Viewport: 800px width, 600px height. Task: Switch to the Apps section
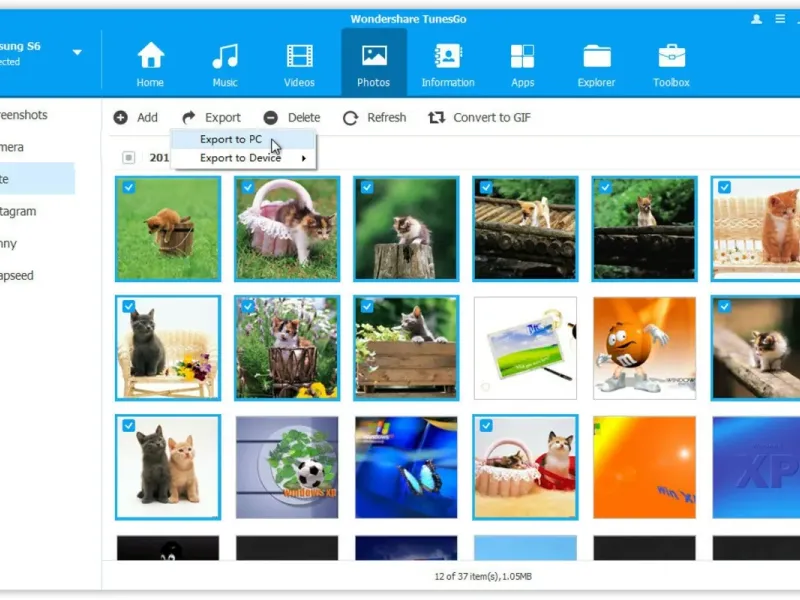coord(522,64)
